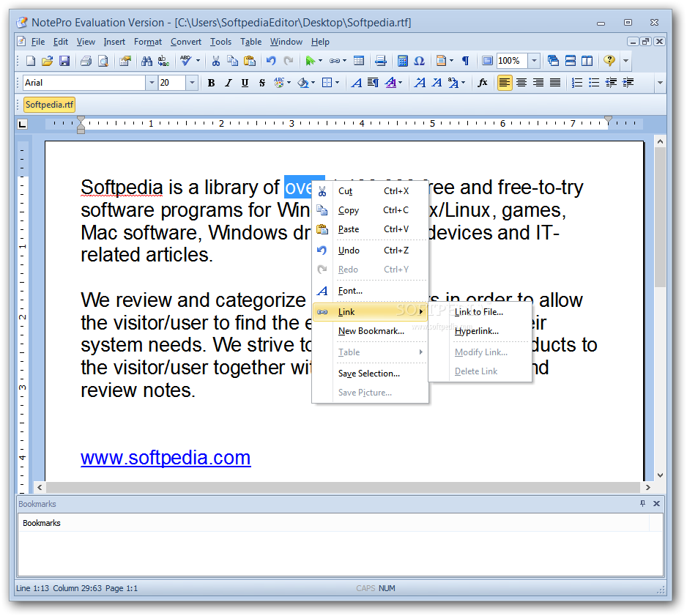Screen dimensions: 687x616
Task: Click Copy in the context menu
Action: 371,210
